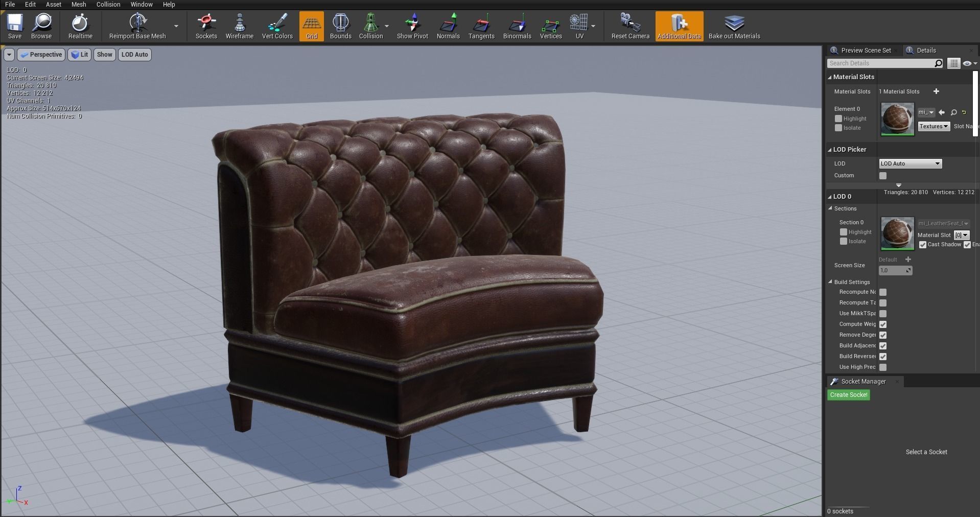The image size is (980, 517).
Task: Toggle Wireframe view mode
Action: 240,26
